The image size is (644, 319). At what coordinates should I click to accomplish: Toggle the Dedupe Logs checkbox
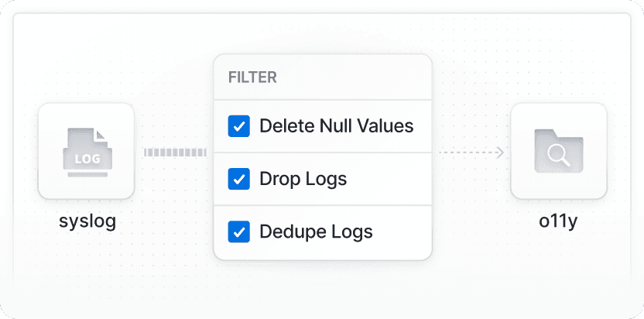tap(238, 232)
